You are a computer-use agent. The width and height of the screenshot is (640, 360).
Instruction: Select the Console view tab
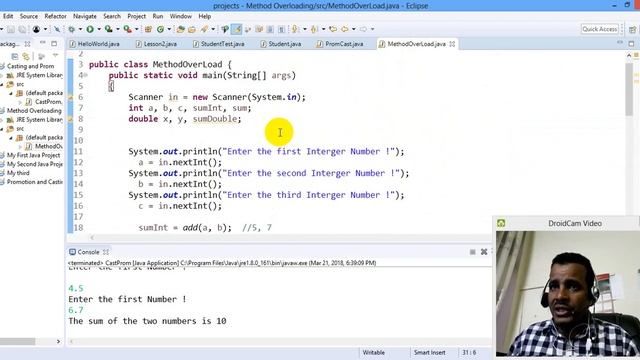tap(88, 252)
